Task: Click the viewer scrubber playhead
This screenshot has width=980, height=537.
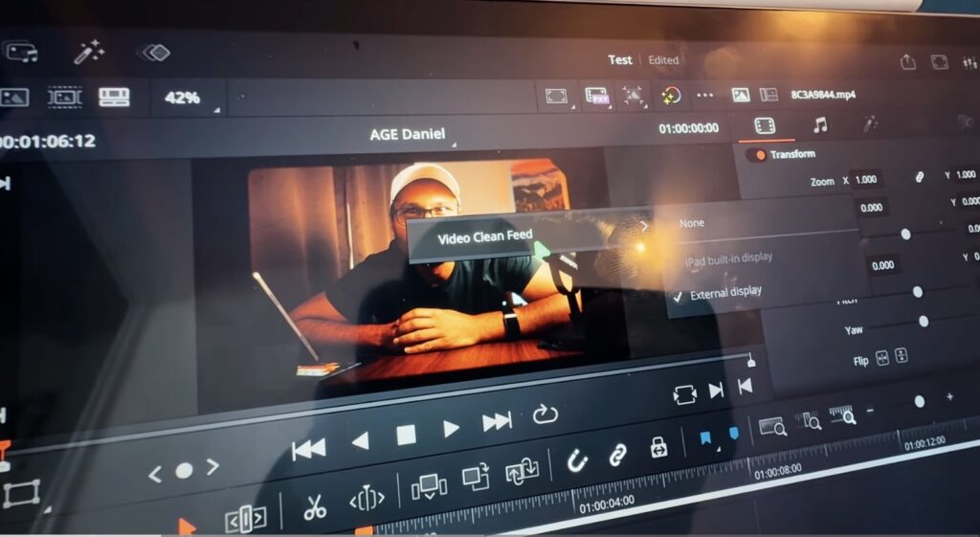Action: pyautogui.click(x=751, y=360)
